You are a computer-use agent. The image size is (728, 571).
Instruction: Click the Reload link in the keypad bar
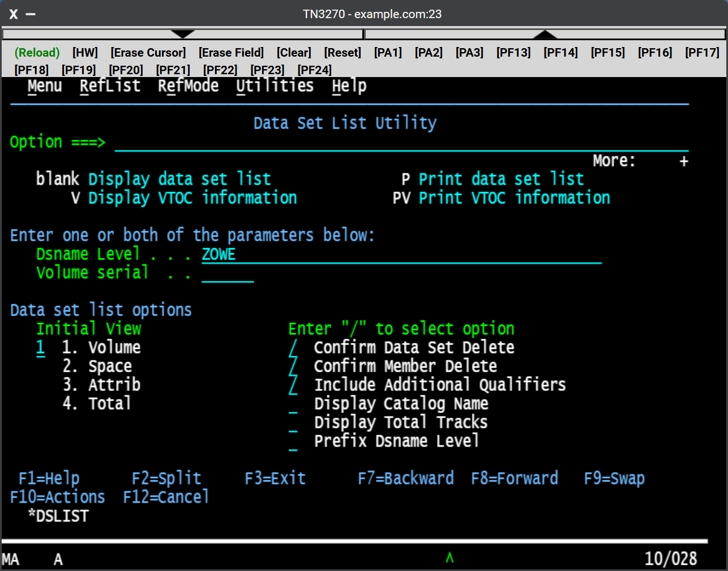click(36, 52)
